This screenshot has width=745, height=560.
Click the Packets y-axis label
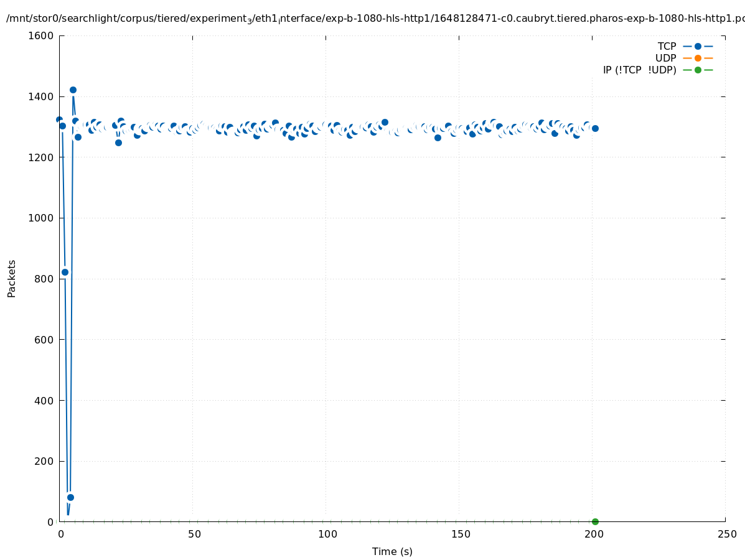pos(12,278)
